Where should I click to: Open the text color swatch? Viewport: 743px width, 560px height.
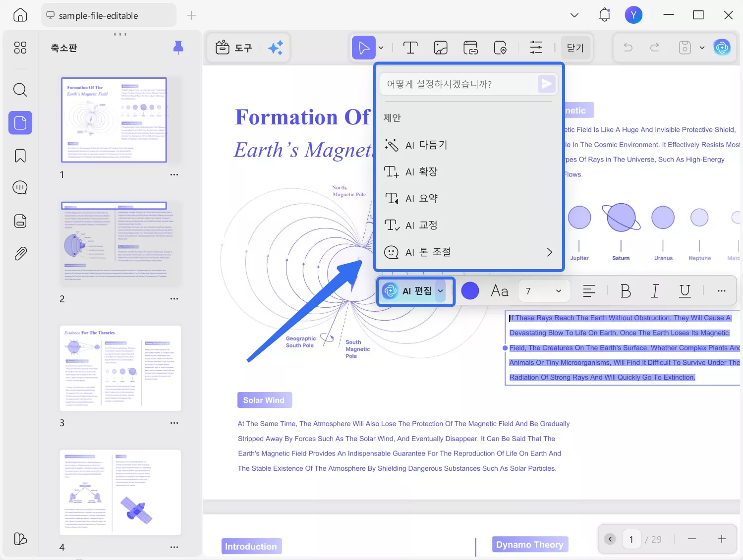(470, 291)
